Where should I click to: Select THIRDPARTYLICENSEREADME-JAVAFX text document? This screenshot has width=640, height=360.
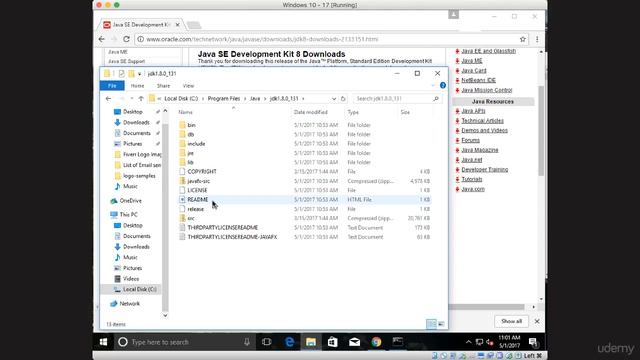click(232, 237)
